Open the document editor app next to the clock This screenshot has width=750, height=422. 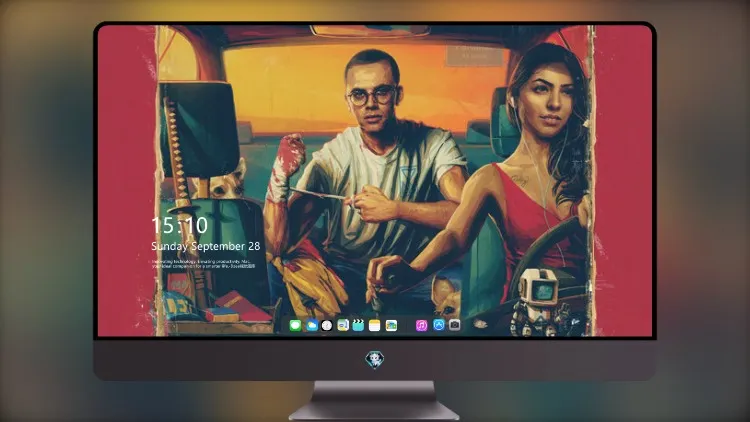pyautogui.click(x=342, y=325)
